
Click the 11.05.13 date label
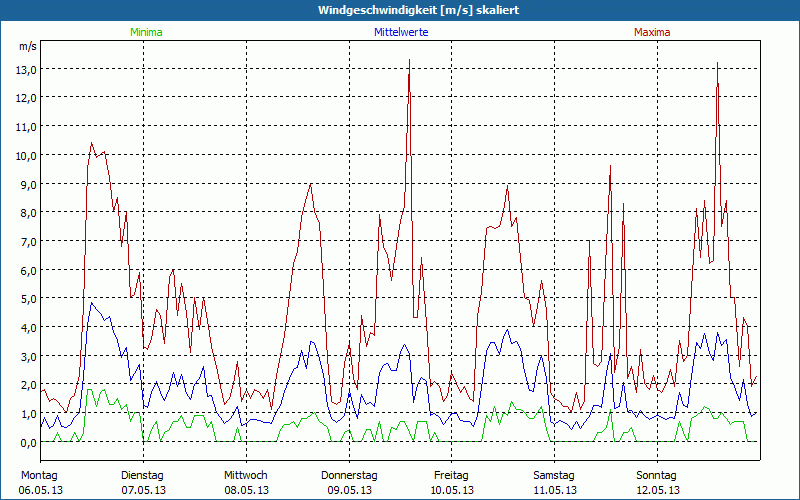(555, 491)
